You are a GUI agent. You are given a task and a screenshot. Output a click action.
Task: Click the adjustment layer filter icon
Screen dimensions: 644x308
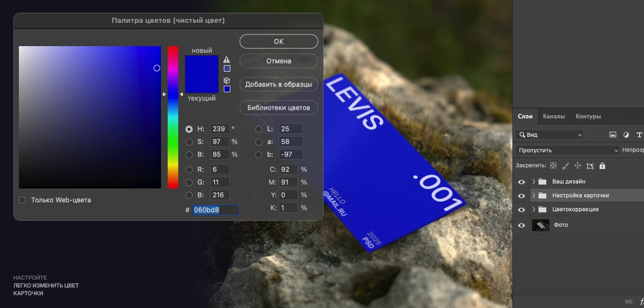[626, 135]
